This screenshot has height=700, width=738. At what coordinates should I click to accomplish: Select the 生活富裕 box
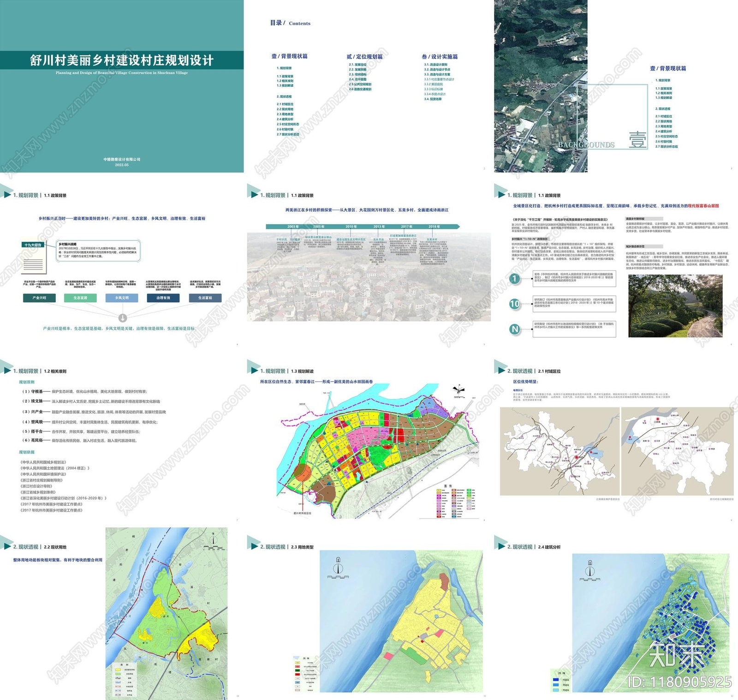pos(205,298)
